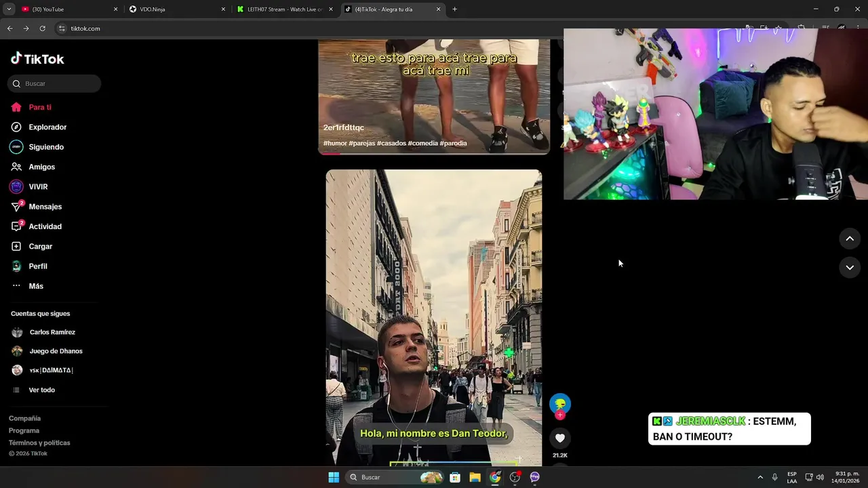Click the Dan Teodor street video
This screenshot has height=488, width=868.
point(434,317)
